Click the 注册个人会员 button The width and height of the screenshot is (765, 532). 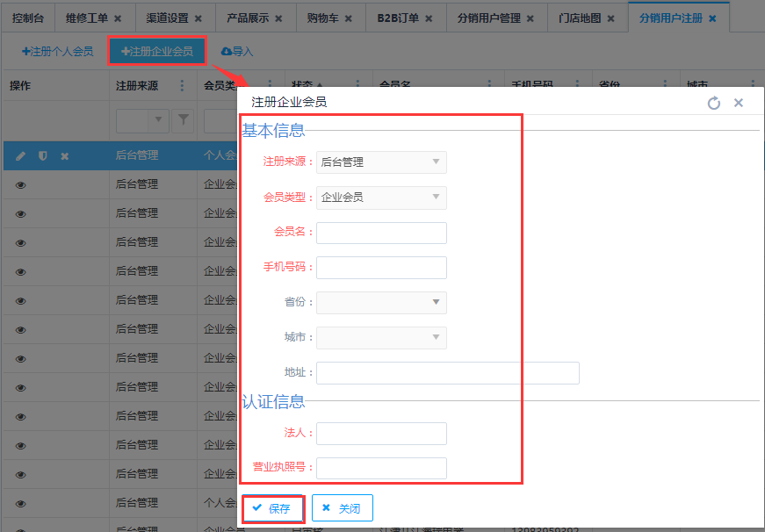pos(58,52)
